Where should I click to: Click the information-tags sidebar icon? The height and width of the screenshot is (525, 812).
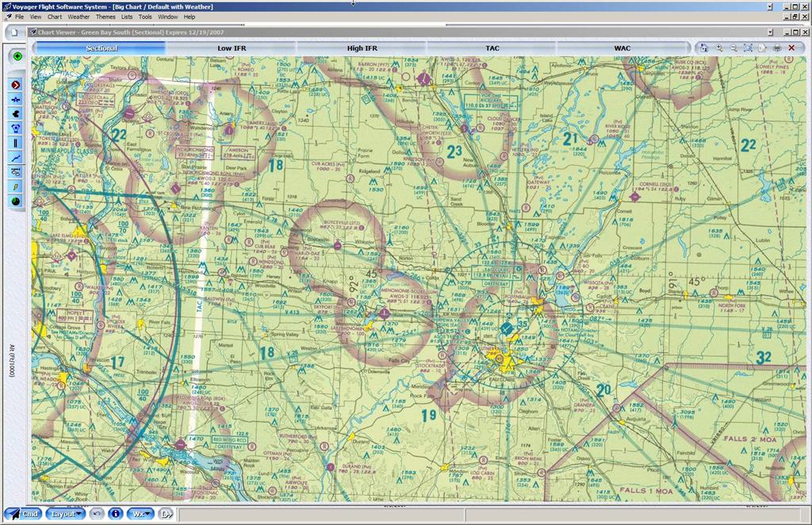[16, 172]
